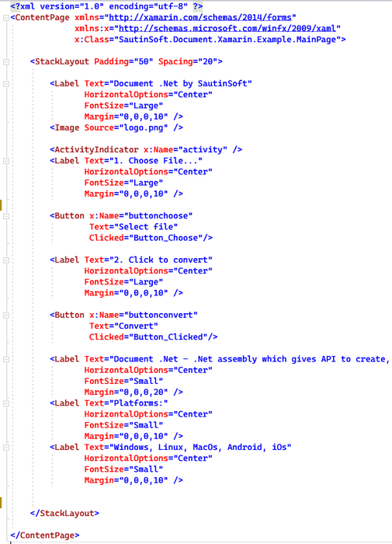Collapse the 'Document .Net by SautinSoft' Label block
The image size is (392, 544).
click(x=6, y=84)
